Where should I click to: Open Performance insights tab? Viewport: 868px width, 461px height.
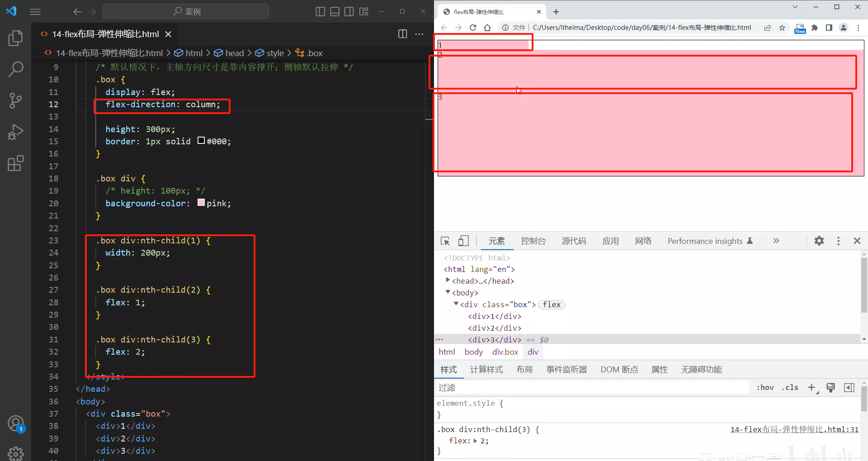click(710, 241)
